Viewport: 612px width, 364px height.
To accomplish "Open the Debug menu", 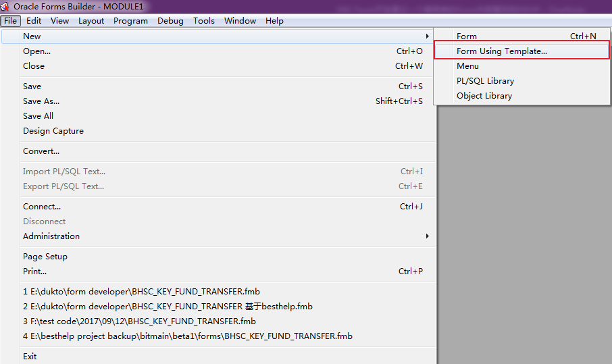I will pyautogui.click(x=170, y=21).
